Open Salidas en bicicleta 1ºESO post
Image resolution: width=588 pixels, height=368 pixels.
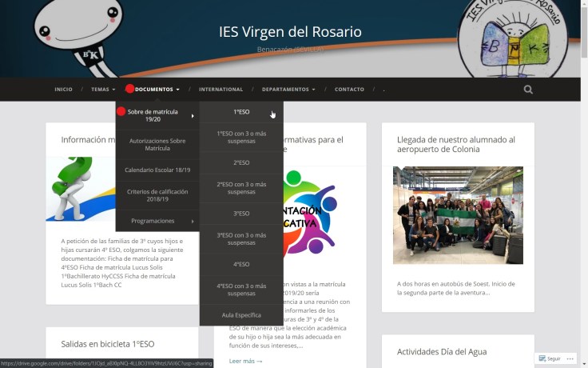[x=108, y=344]
